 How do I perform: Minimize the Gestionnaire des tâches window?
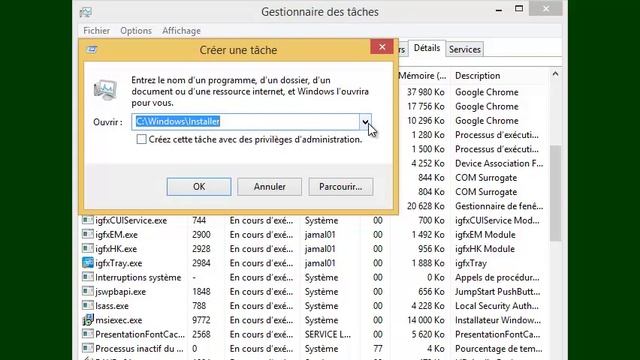pos(499,10)
